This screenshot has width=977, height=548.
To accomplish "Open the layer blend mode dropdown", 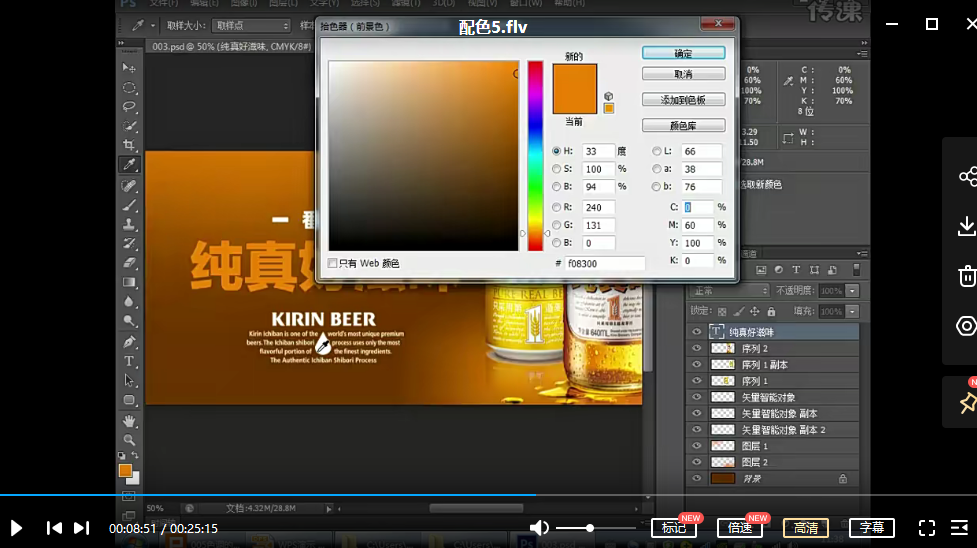I will [x=729, y=290].
